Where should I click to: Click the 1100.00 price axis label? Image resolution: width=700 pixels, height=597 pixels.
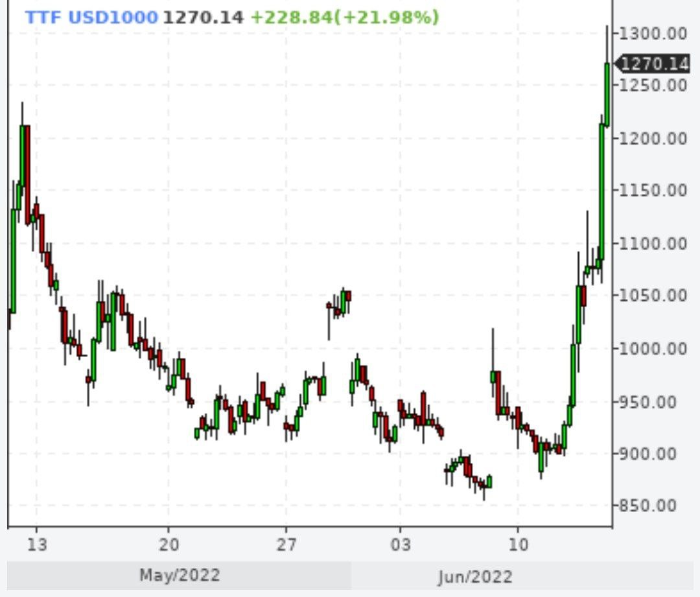pyautogui.click(x=652, y=243)
